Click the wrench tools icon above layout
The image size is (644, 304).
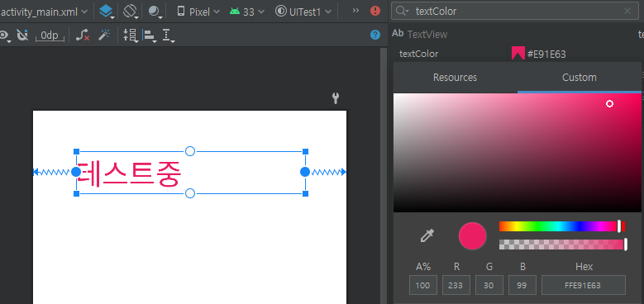point(336,98)
